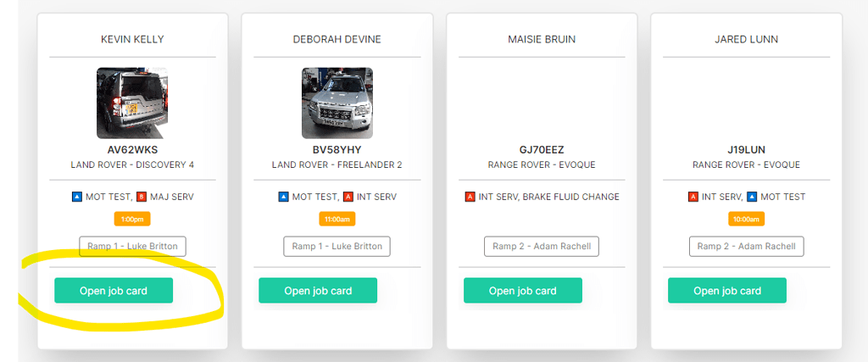Viewport: 868px width, 362px height.
Task: Click the blue MOT test icon on Deborah Devine's card
Action: (283, 198)
